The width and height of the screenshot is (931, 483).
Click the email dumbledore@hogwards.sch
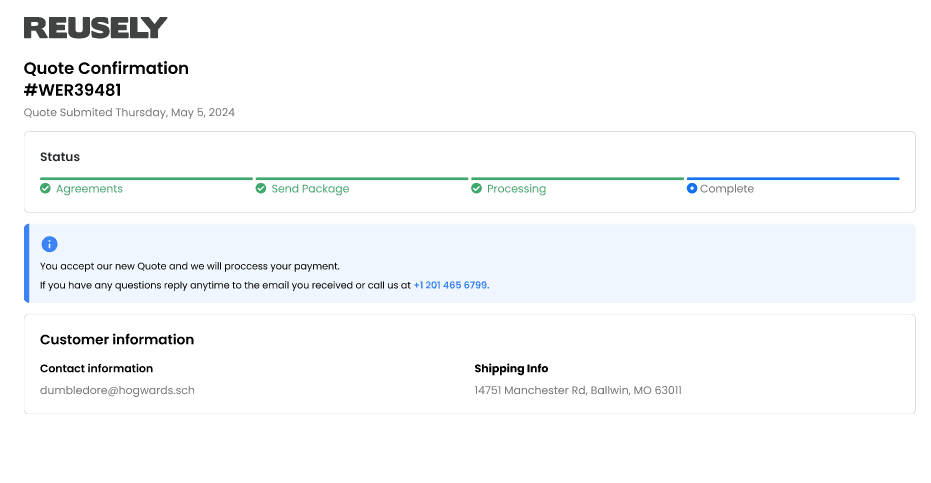[117, 390]
